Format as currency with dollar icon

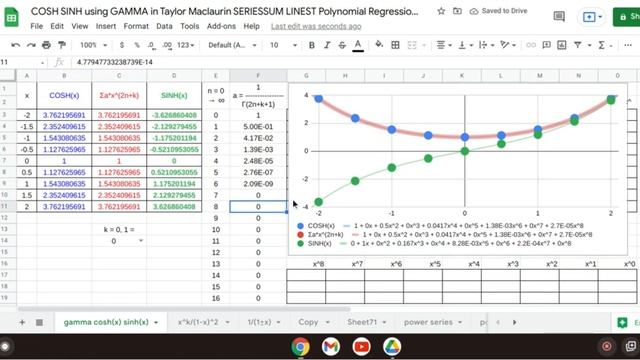click(x=122, y=45)
